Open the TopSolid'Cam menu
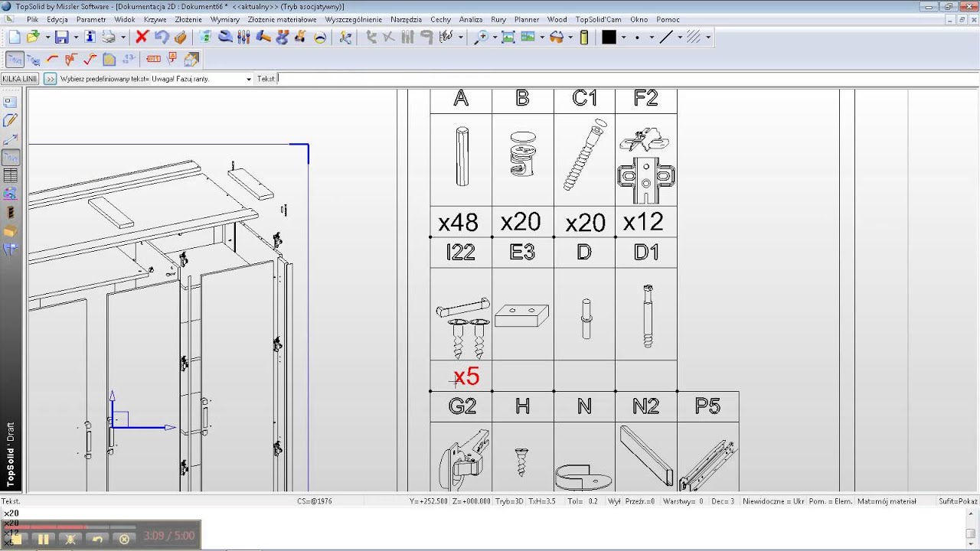 599,19
